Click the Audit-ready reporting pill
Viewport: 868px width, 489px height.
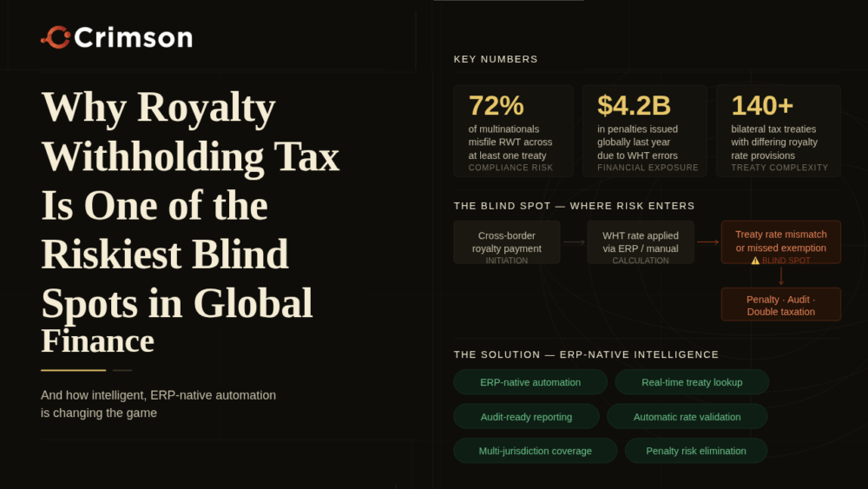pyautogui.click(x=526, y=417)
